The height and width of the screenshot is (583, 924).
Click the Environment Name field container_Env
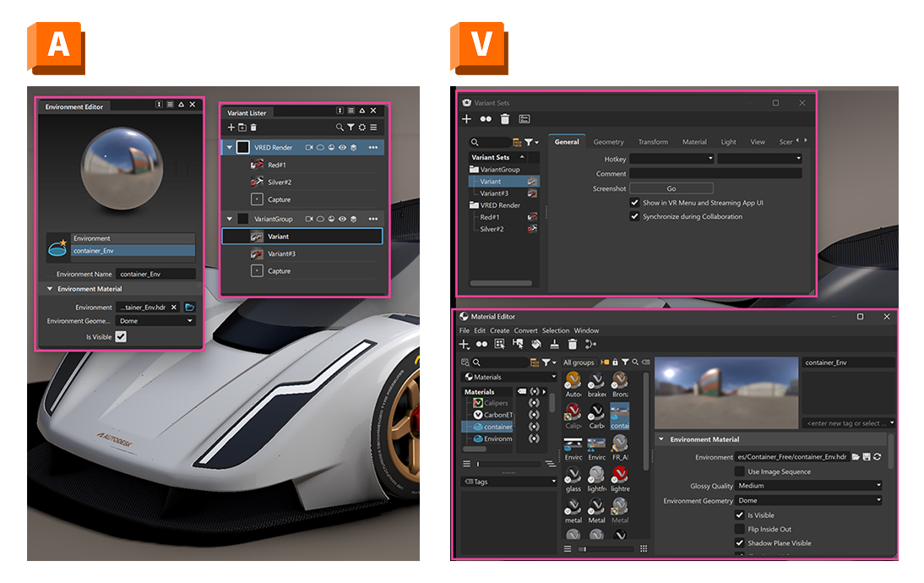point(155,274)
